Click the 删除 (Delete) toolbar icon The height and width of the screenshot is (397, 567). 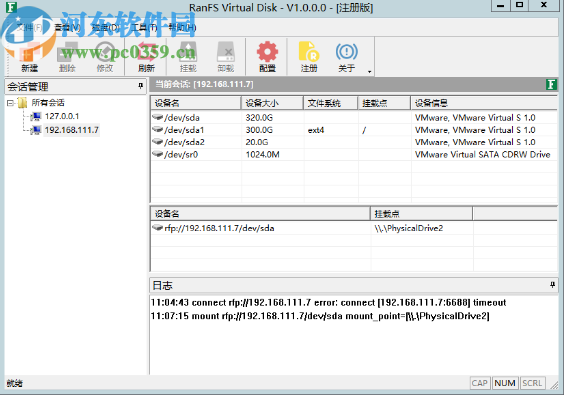tap(67, 57)
